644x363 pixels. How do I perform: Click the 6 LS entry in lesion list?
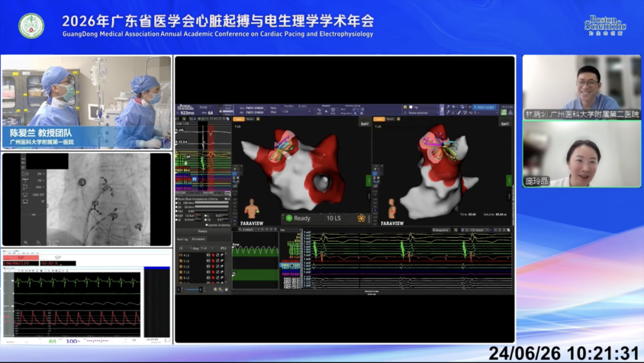187,266
